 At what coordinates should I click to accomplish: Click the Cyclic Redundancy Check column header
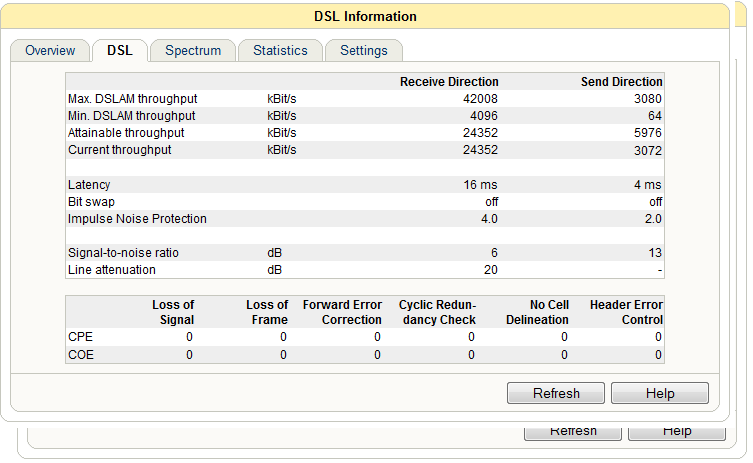[x=437, y=312]
